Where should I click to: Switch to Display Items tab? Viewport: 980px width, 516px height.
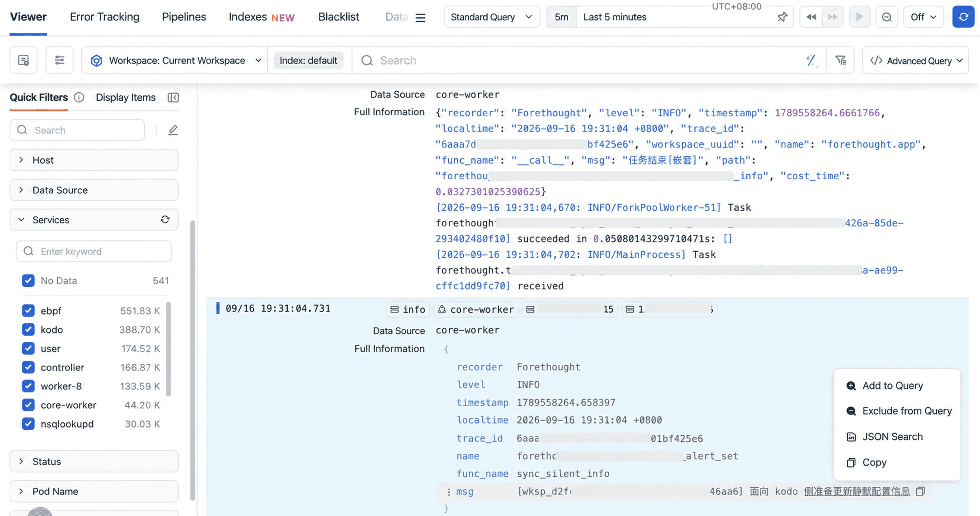pos(126,97)
